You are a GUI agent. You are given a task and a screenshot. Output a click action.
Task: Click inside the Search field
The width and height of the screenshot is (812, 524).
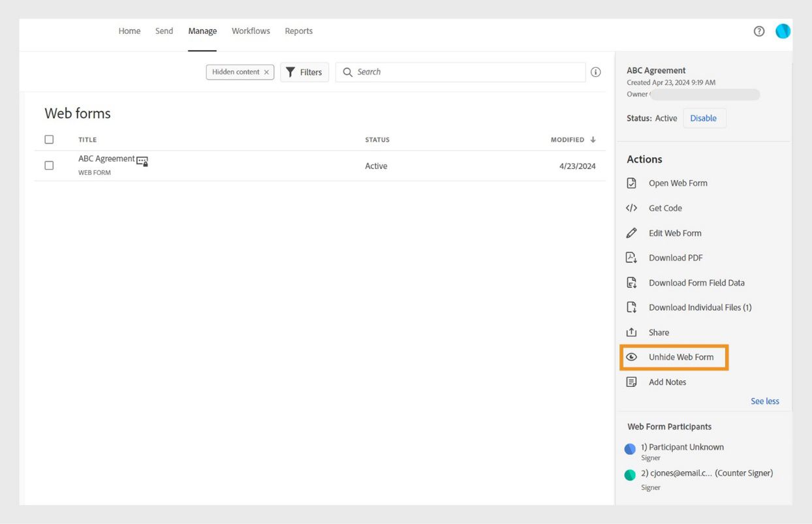[457, 72]
